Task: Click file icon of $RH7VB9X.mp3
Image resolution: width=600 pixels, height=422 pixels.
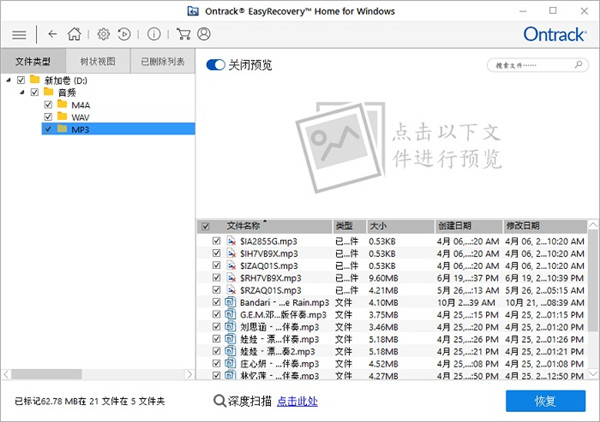Action: tap(231, 278)
